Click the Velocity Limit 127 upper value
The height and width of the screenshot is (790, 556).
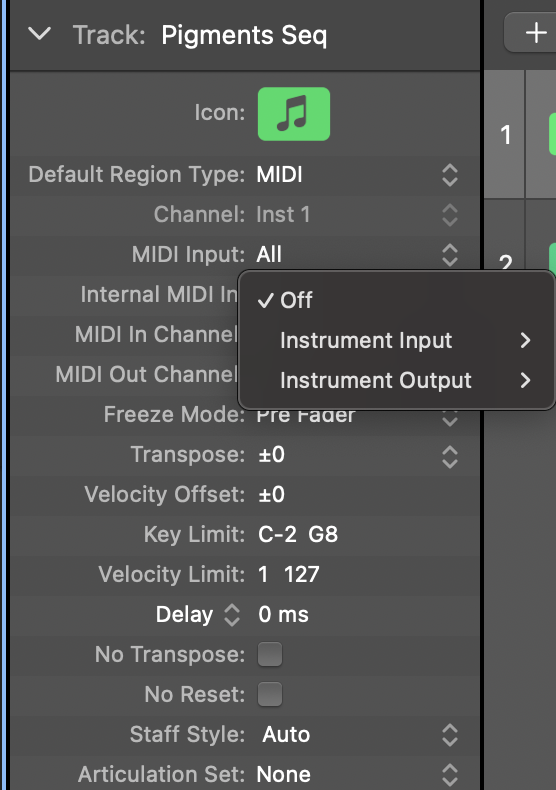coord(302,574)
